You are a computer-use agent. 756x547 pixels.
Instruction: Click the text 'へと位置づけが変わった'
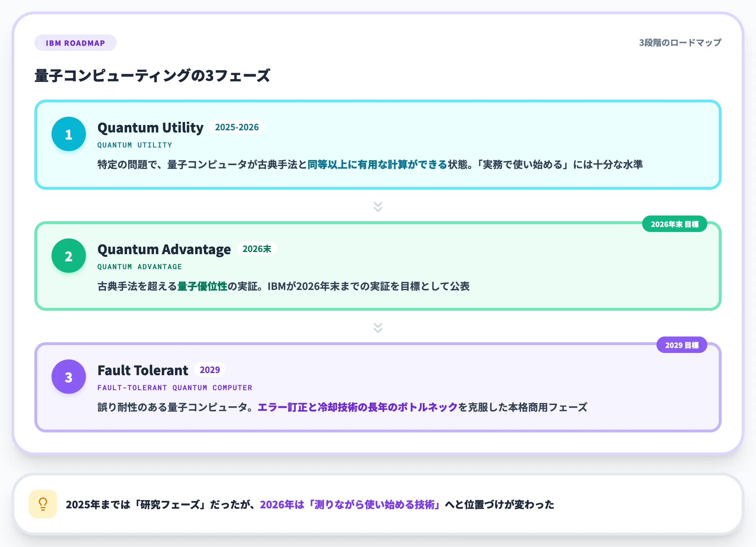[499, 505]
